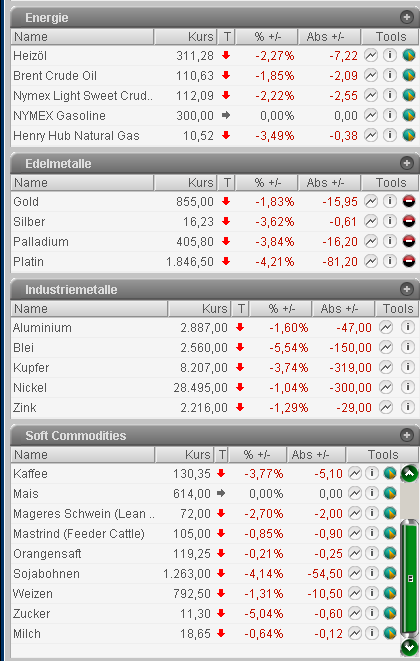Click the Zink name
Screen dimensions: 420x661
tap(24, 408)
